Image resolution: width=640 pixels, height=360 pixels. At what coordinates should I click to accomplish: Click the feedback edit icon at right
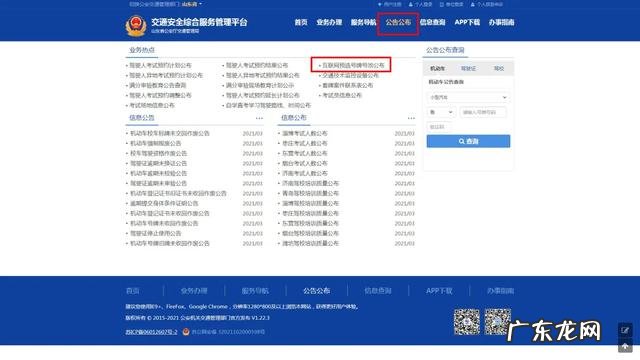(x=625, y=330)
